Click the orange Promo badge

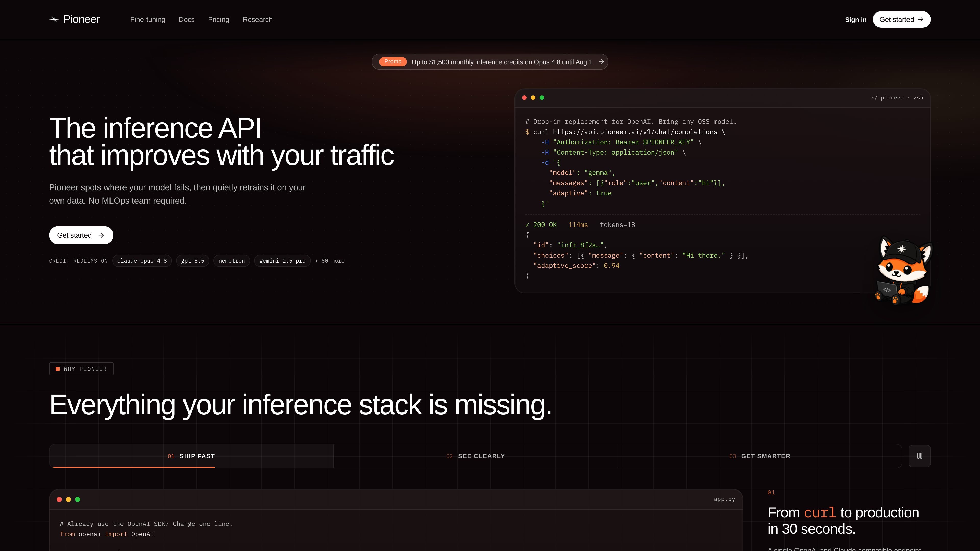click(x=393, y=61)
